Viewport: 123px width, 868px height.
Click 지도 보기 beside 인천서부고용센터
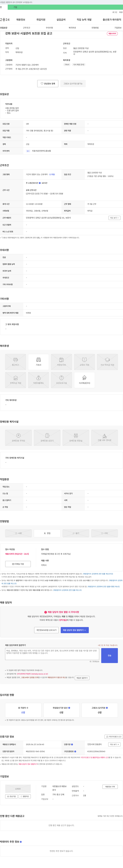(114, 744)
